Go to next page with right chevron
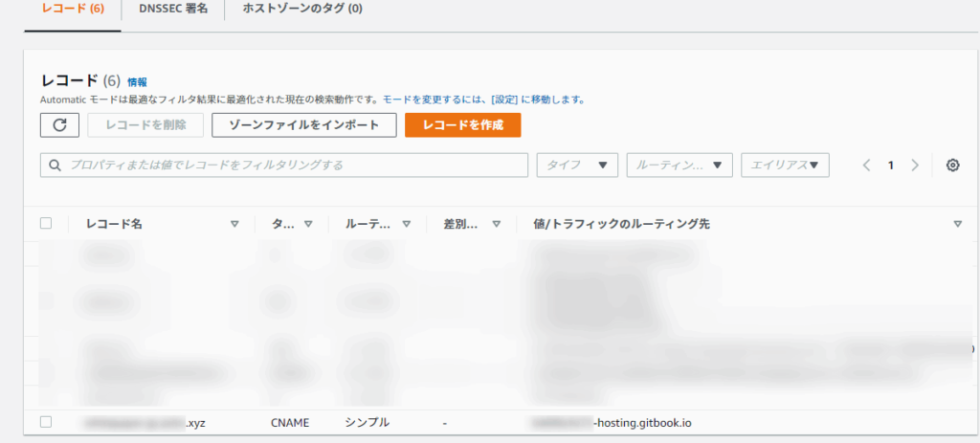 (915, 166)
